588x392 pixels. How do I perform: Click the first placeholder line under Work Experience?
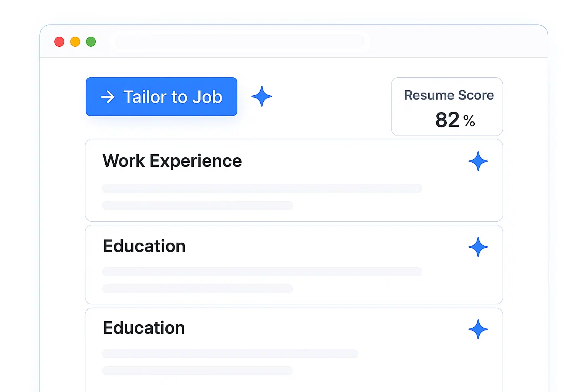click(262, 188)
